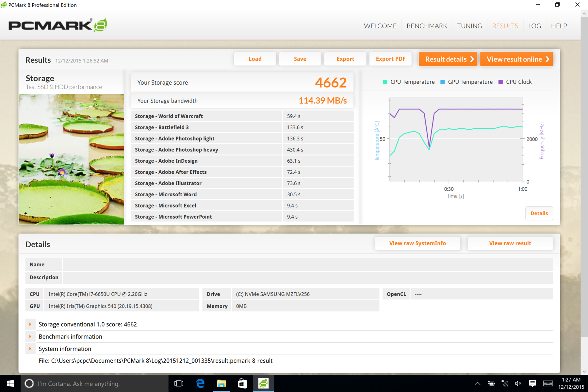
Task: Select Storage - Microsoft Word row
Action: tap(242, 194)
